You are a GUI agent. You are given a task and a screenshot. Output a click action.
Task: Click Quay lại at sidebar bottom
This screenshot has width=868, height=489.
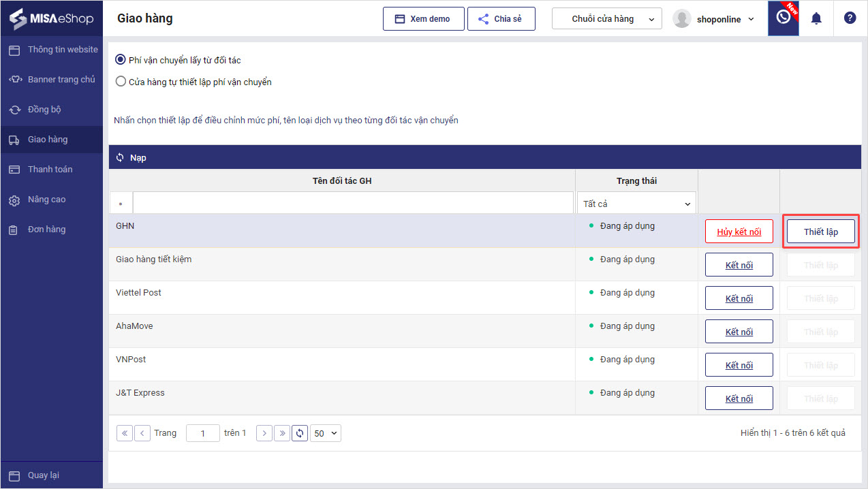click(x=52, y=475)
